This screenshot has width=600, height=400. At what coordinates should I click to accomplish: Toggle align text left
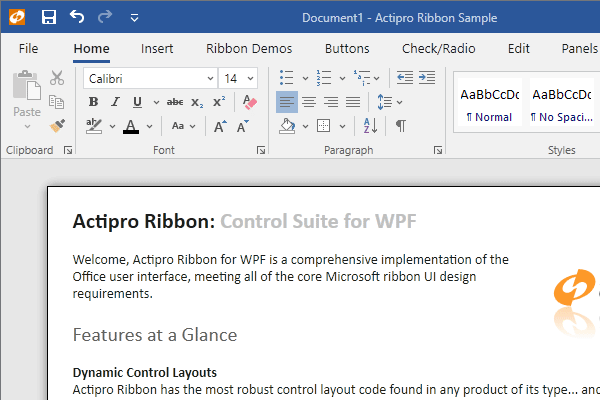pyautogui.click(x=287, y=102)
